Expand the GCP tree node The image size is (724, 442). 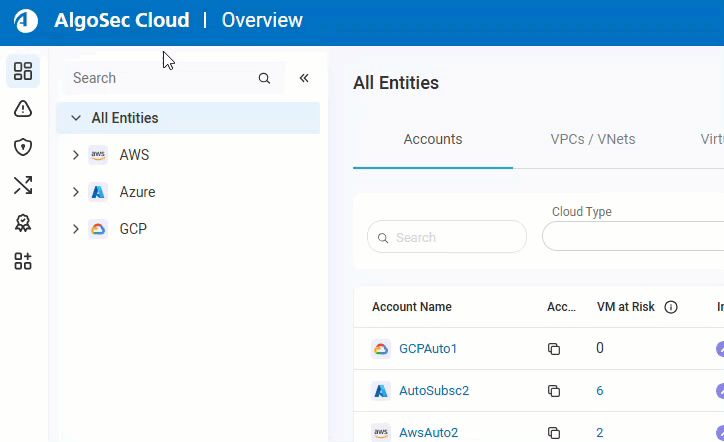click(x=76, y=229)
